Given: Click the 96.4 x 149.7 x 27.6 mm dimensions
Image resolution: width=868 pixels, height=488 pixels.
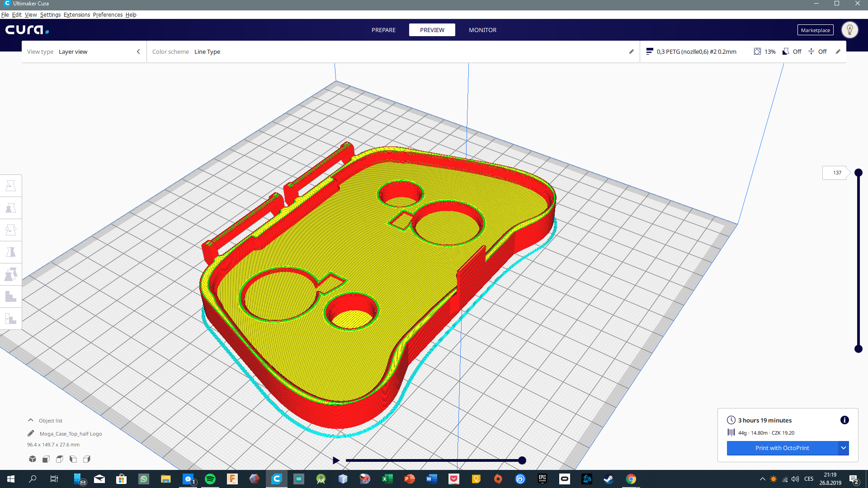Looking at the screenshot, I should 53,445.
